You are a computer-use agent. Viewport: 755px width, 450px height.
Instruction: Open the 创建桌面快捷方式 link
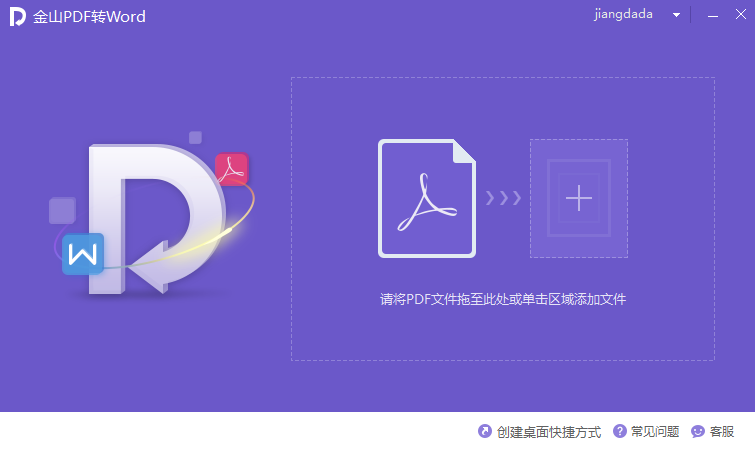549,432
